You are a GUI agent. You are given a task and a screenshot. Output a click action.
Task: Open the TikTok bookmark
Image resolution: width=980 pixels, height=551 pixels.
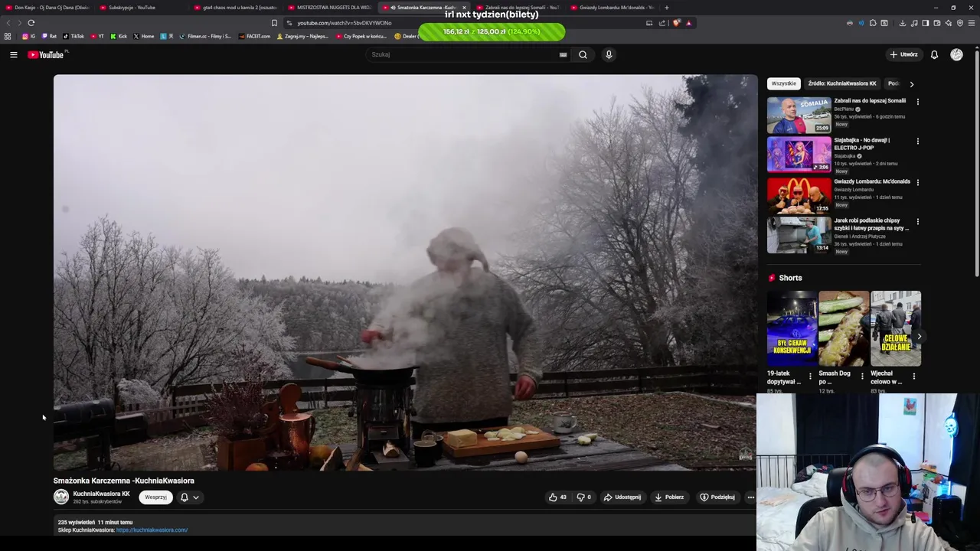73,36
